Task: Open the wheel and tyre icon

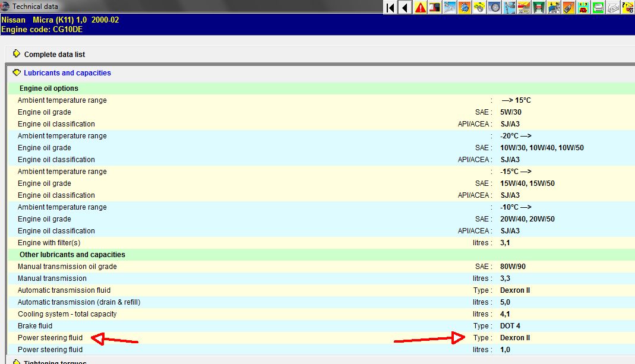Action: coord(494,7)
